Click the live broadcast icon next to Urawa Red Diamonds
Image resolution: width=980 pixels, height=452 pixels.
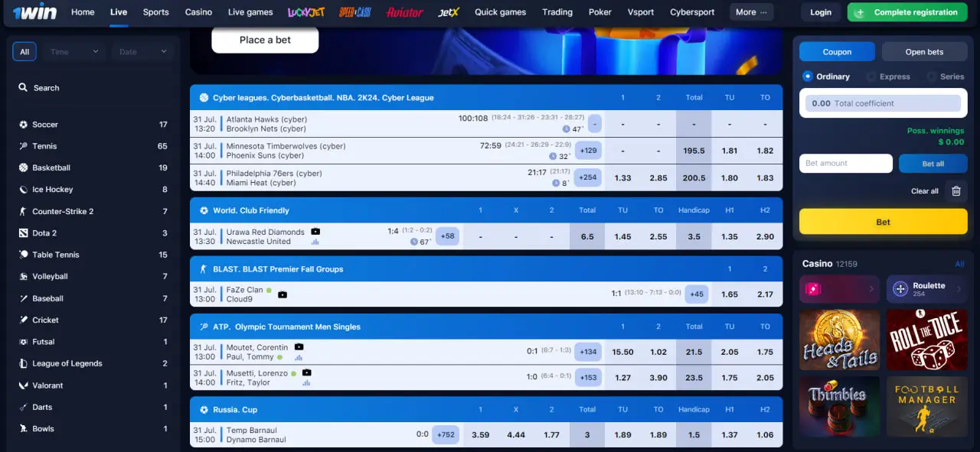[315, 231]
